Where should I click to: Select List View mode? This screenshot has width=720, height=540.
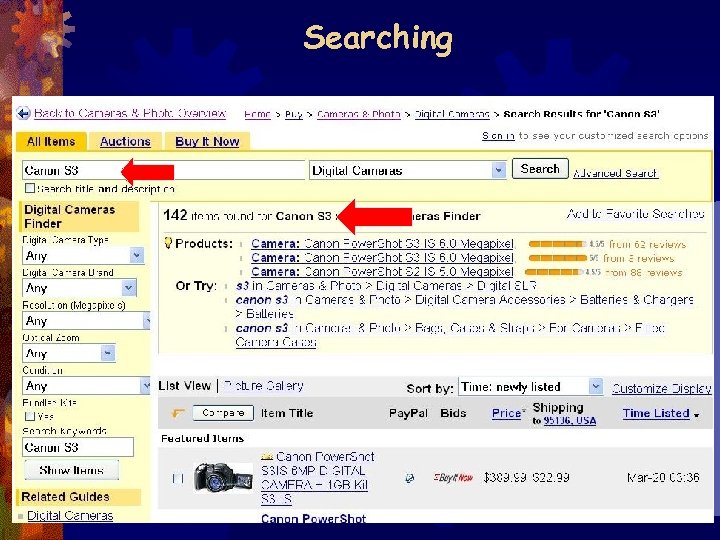click(x=185, y=386)
